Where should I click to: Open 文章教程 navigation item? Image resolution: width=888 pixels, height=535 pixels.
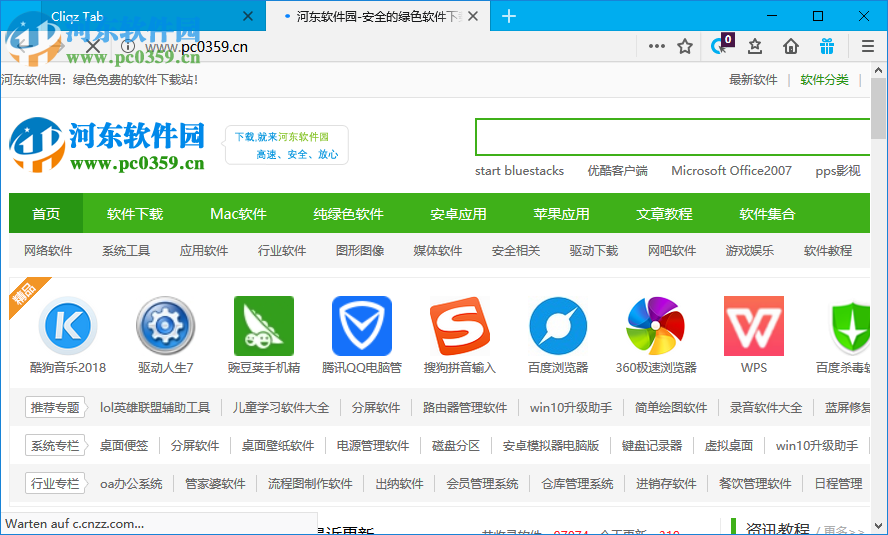664,213
